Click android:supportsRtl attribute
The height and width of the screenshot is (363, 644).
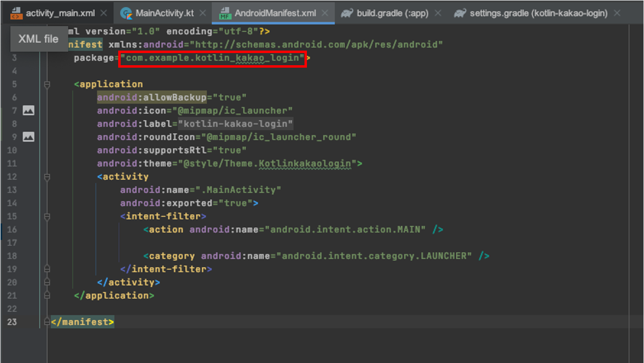(152, 150)
